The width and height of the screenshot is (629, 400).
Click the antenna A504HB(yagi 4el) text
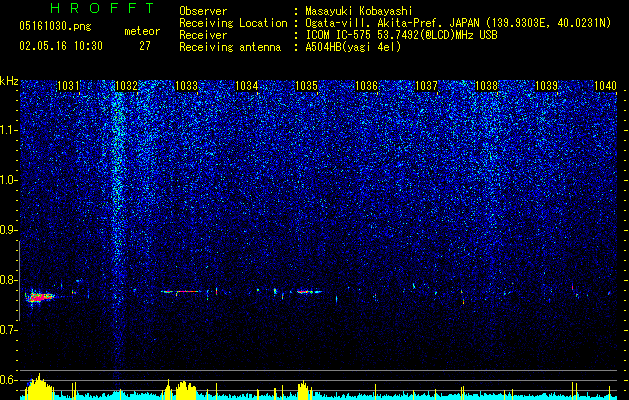pos(353,47)
